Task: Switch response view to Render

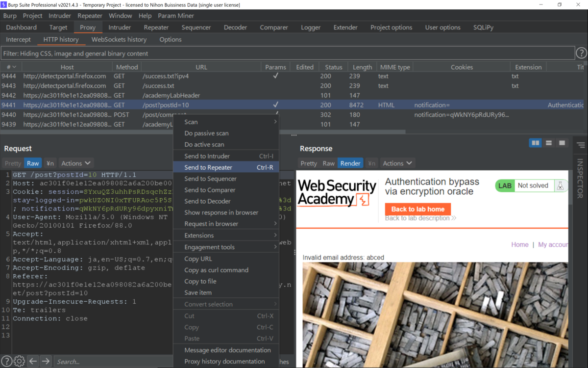Action: [350, 163]
